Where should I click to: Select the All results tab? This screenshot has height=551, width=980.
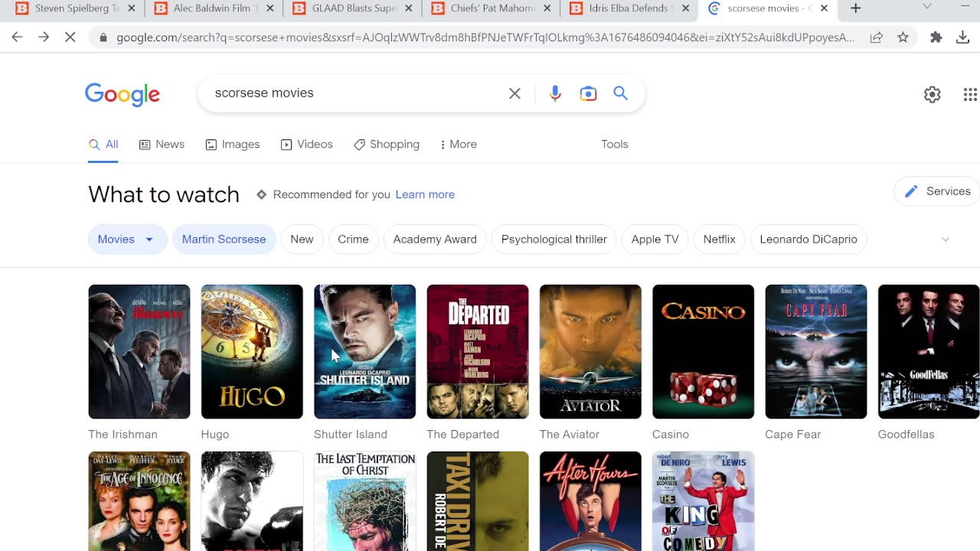(103, 145)
